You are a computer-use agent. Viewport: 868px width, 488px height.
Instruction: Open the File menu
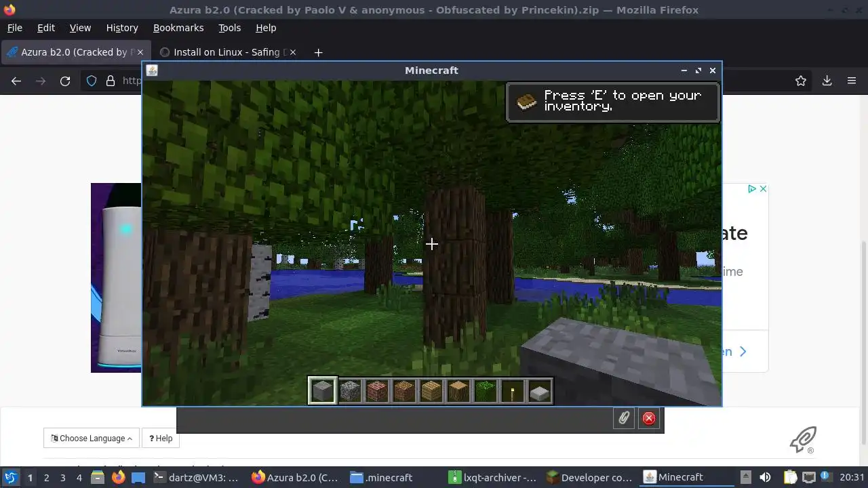click(x=14, y=28)
